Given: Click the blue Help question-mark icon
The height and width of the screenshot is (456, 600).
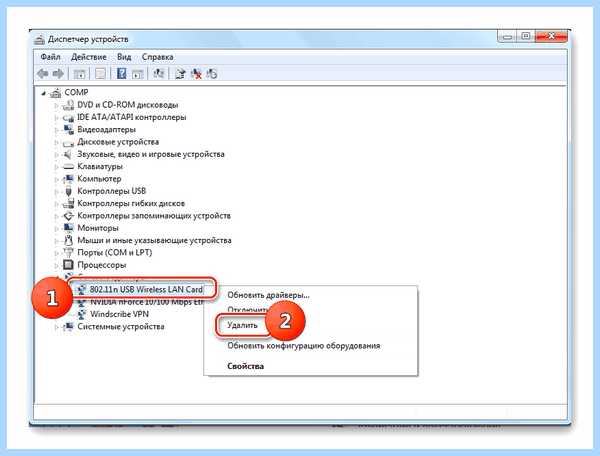Looking at the screenshot, I should coord(121,73).
